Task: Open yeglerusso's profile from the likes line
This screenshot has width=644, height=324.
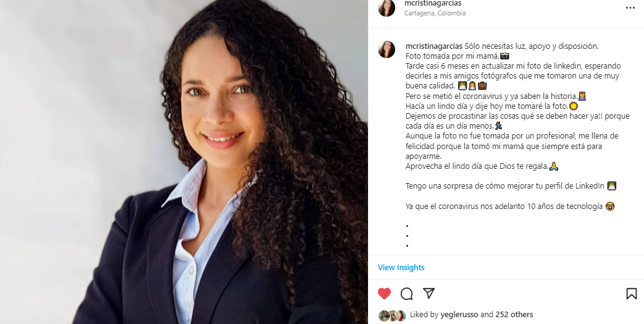Action: 459,315
